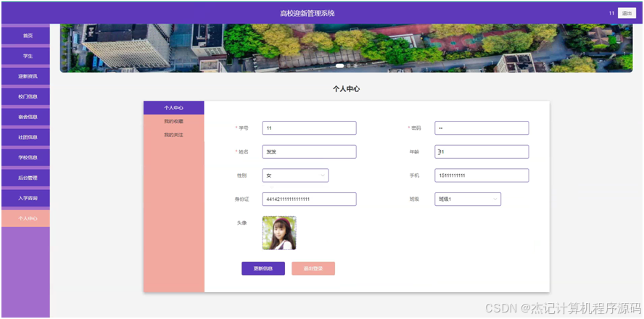The width and height of the screenshot is (644, 319).
Task: Click the 高校迎新管理系统 header title
Action: (307, 13)
